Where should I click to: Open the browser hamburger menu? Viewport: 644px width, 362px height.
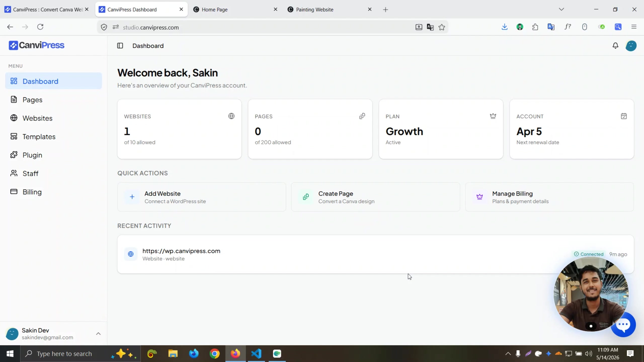click(634, 27)
